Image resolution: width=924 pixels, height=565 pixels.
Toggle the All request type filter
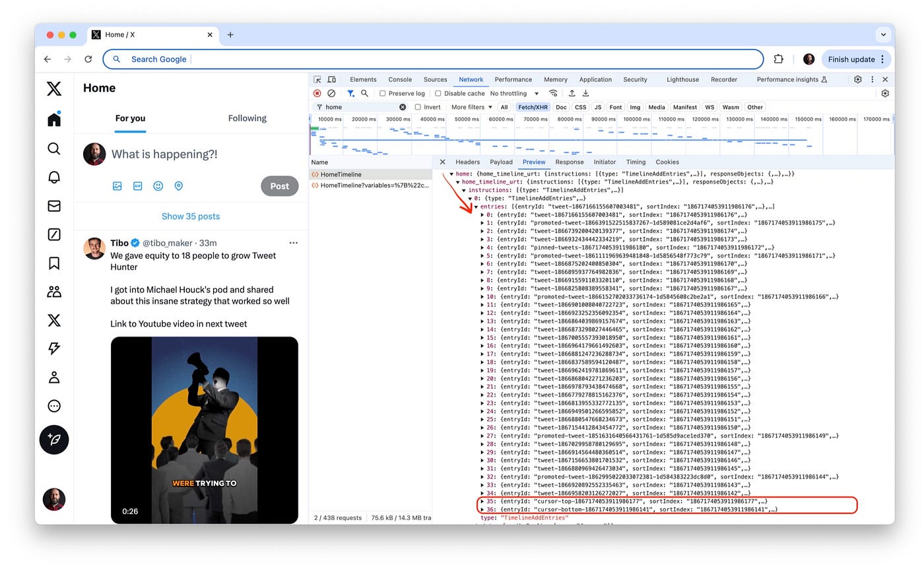pyautogui.click(x=504, y=107)
